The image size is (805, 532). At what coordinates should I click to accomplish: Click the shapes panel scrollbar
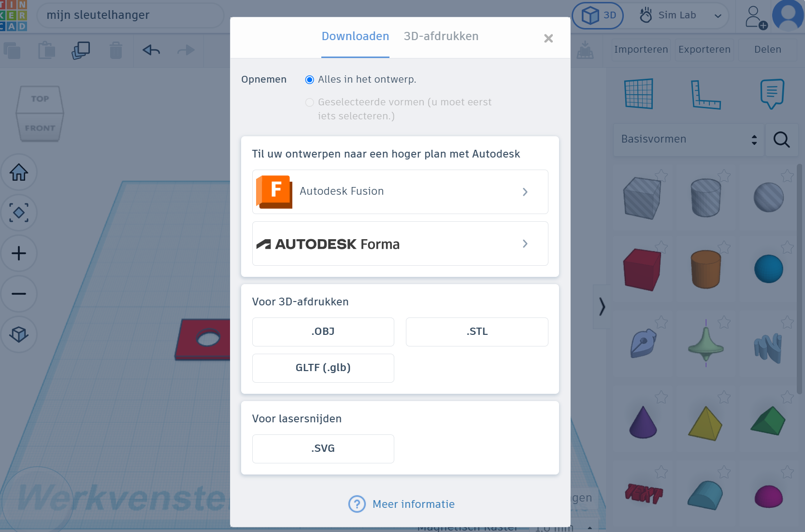tap(799, 280)
